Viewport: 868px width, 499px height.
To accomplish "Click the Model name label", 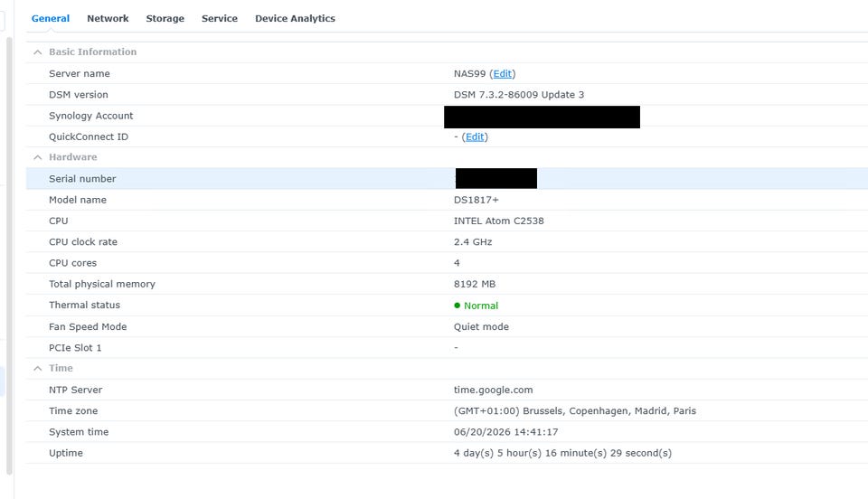I will coord(78,200).
